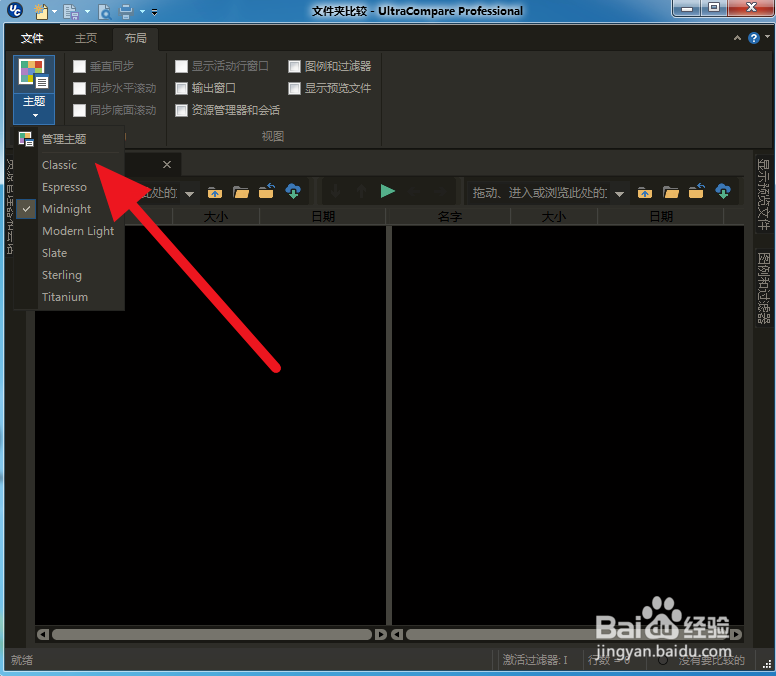Screen dimensions: 776x676
Task: Open left pane folder path dropdown arrow
Action: [x=190, y=193]
